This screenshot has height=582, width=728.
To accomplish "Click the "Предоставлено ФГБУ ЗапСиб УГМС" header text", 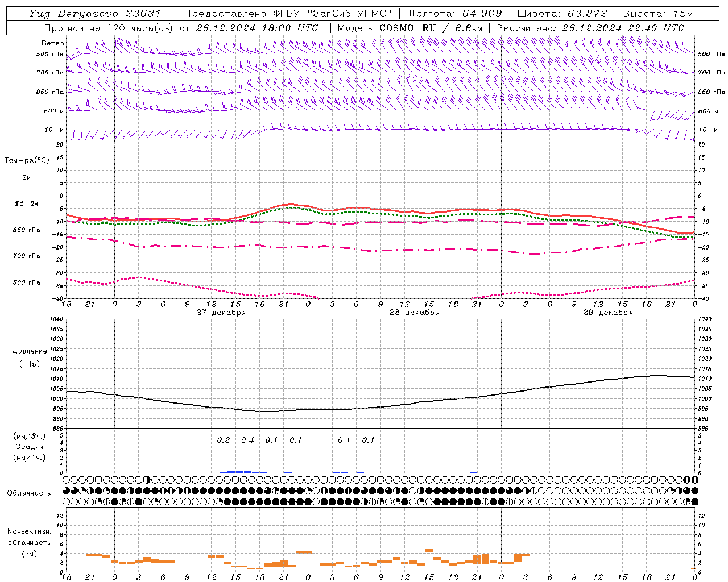I will 288,14.
